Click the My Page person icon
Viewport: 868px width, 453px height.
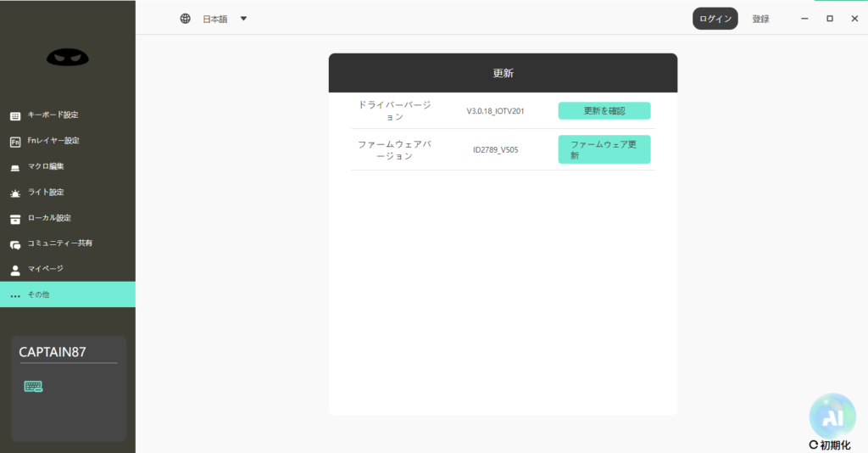pos(15,270)
